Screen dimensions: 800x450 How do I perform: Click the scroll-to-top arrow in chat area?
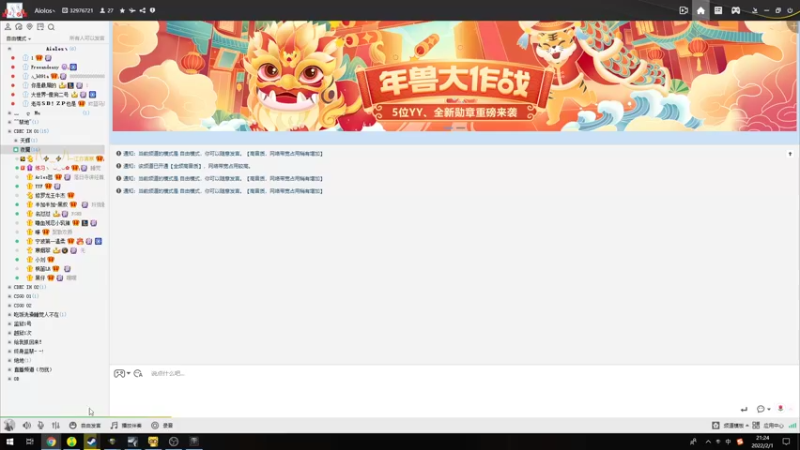click(x=790, y=154)
